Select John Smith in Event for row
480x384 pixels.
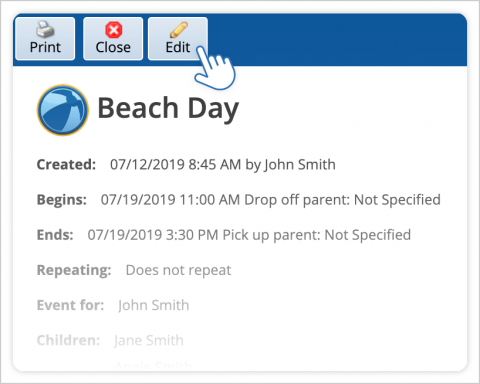click(154, 305)
